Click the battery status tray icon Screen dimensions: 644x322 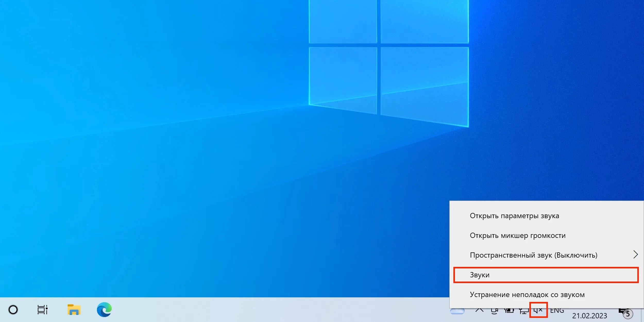(x=509, y=311)
